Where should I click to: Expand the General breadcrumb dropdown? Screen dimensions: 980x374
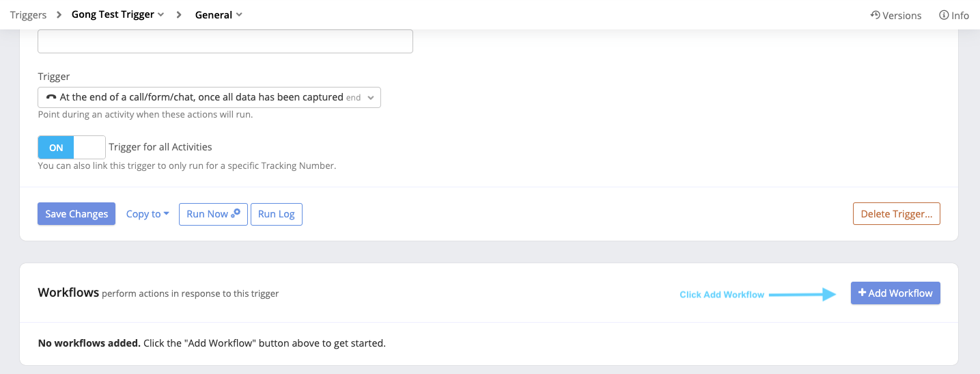point(240,14)
